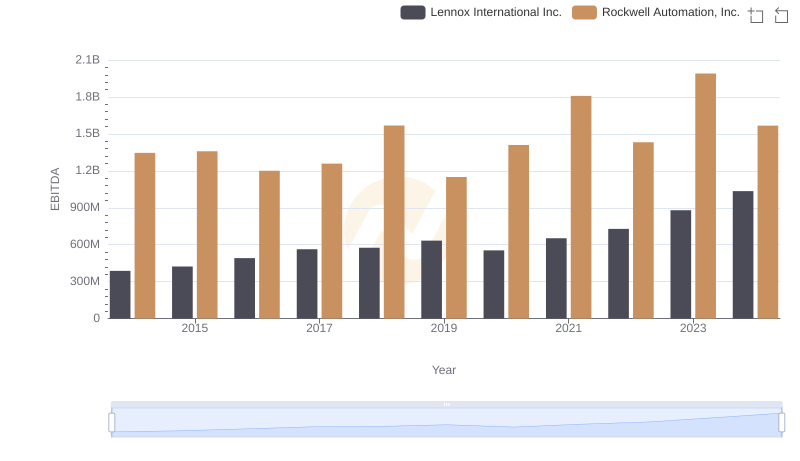The height and width of the screenshot is (461, 800).
Task: Click inside the data zoom slider preview area
Action: tap(446, 423)
